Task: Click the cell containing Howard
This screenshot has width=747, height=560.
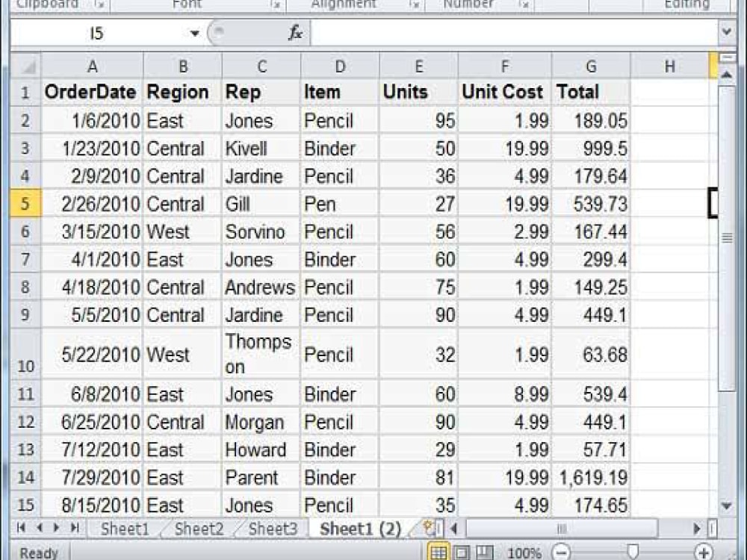Action: (x=261, y=449)
